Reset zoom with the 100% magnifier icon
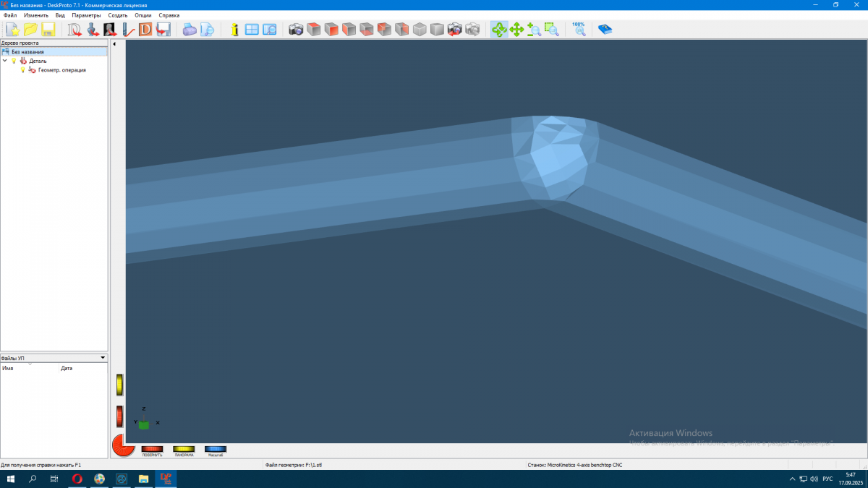 click(579, 29)
